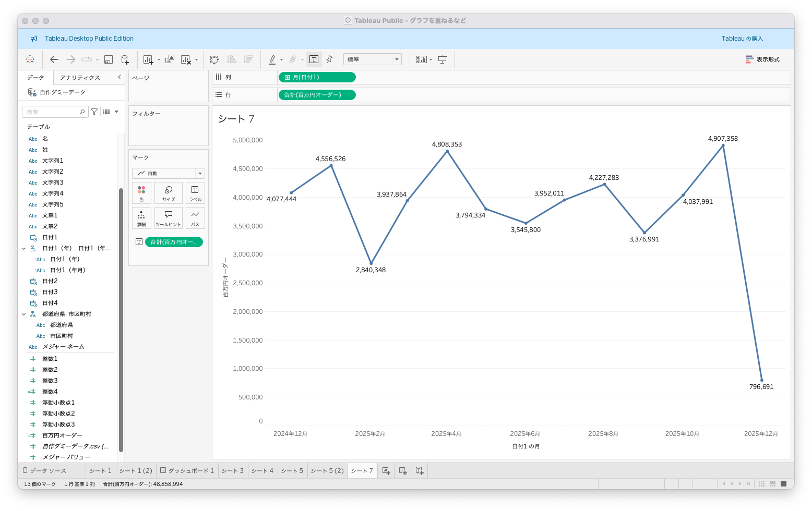Open the Presentation mode icon
This screenshot has height=511, width=812.
pos(442,59)
